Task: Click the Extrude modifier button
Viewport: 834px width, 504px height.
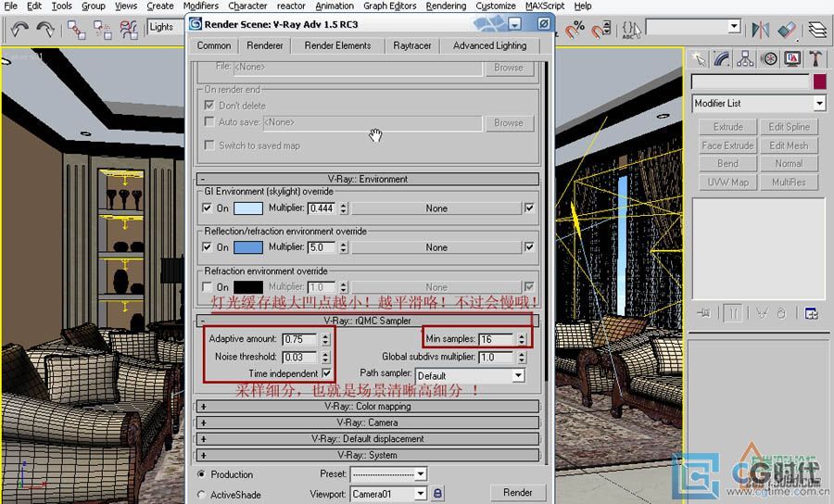Action: 727,127
